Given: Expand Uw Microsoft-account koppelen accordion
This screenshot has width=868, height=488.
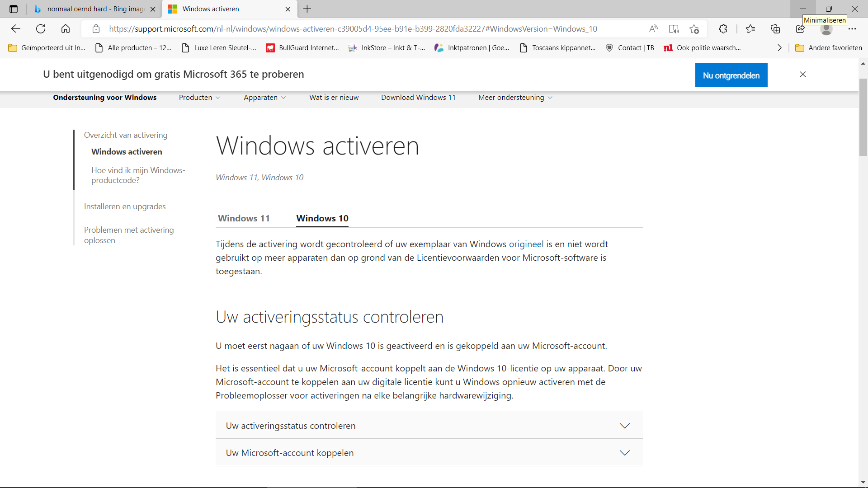Looking at the screenshot, I should [x=429, y=453].
